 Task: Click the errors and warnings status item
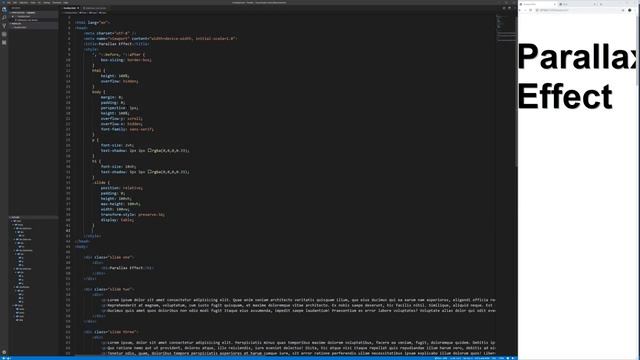(x=7, y=358)
